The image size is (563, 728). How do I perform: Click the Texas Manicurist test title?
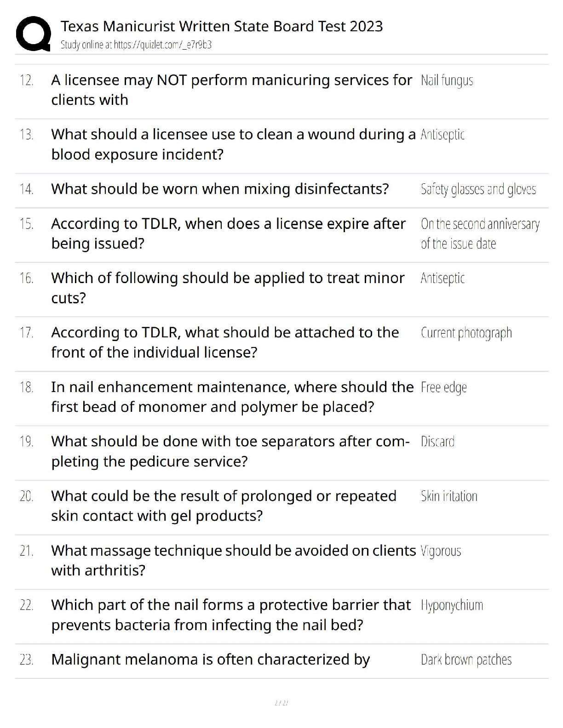click(x=221, y=26)
